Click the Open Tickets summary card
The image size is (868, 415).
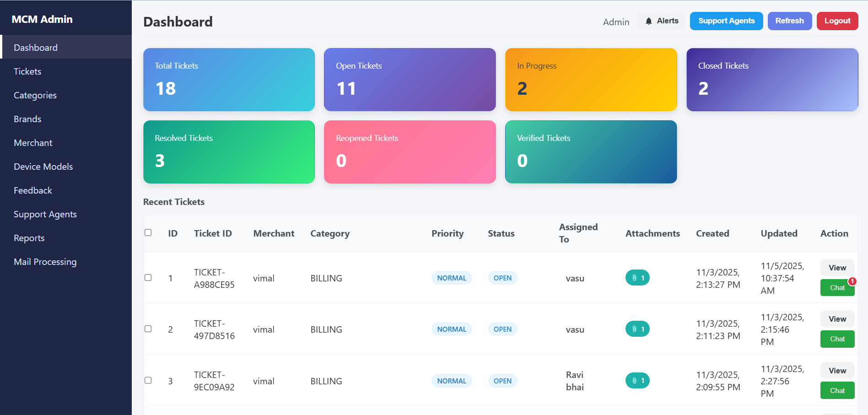tap(410, 79)
